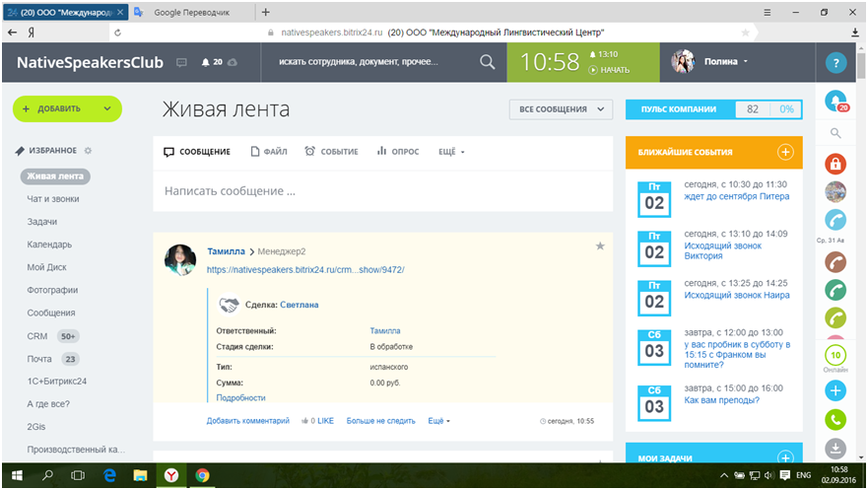Click the red lock icon in sidebar
The height and width of the screenshot is (490, 868).
[x=835, y=163]
